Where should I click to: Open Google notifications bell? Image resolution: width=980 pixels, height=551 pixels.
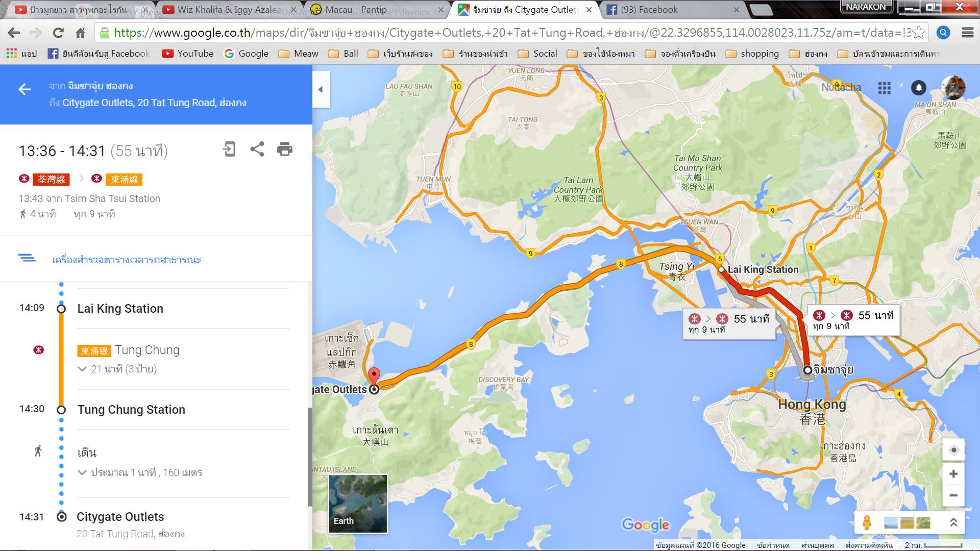point(919,88)
